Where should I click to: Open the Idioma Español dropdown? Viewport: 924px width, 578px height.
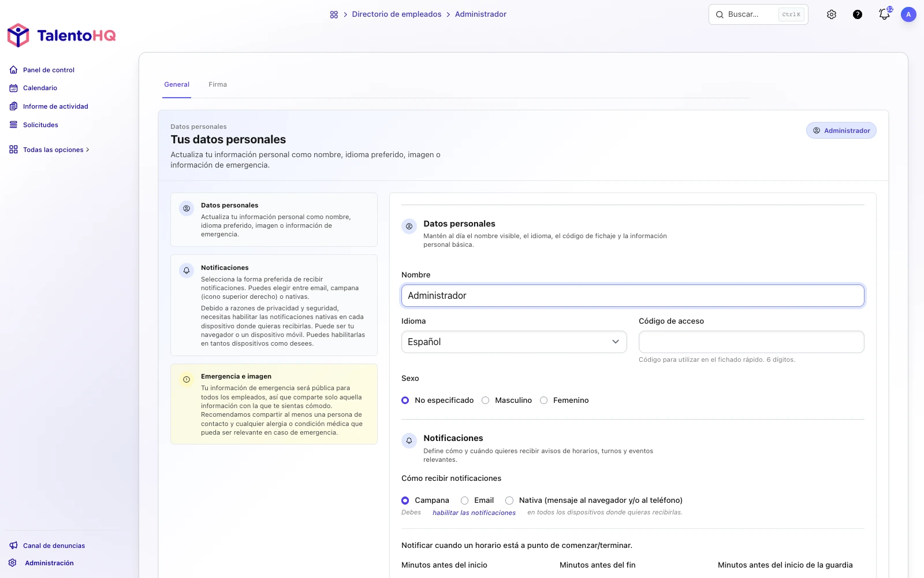point(514,342)
